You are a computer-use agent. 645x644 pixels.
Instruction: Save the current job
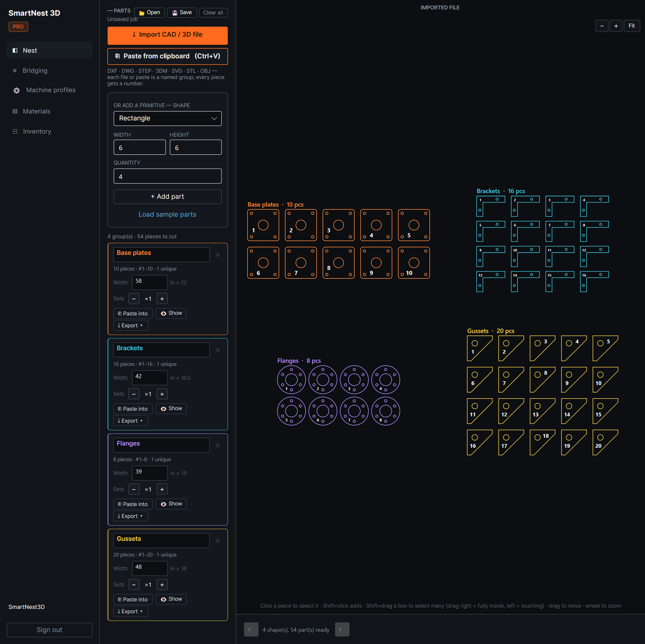pos(182,13)
